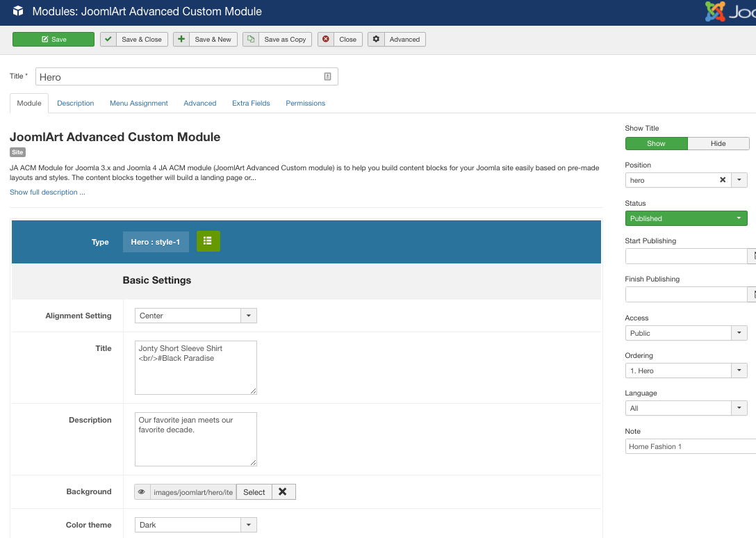This screenshot has height=538, width=756.
Task: Click the green Save button
Action: pos(54,40)
